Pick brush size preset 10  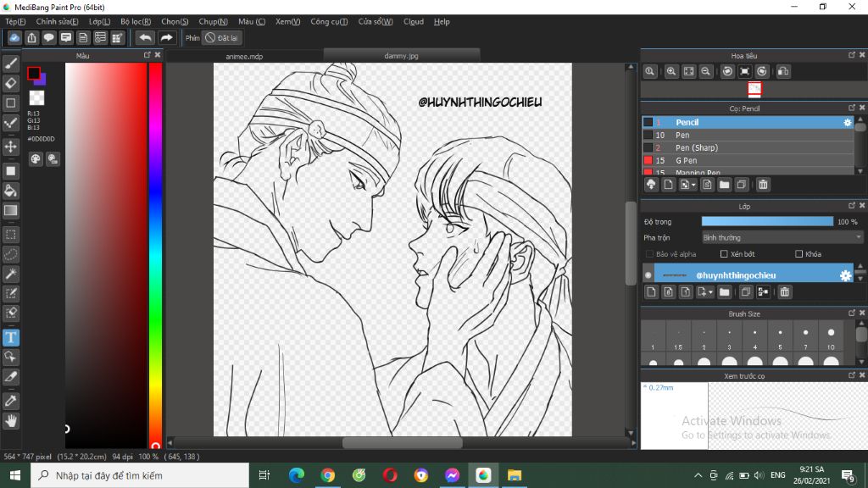pyautogui.click(x=831, y=337)
